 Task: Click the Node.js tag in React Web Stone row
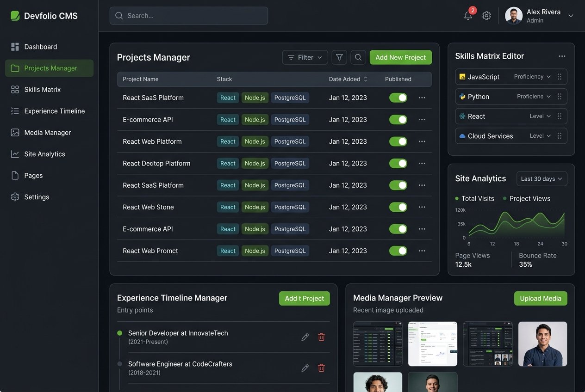click(255, 207)
